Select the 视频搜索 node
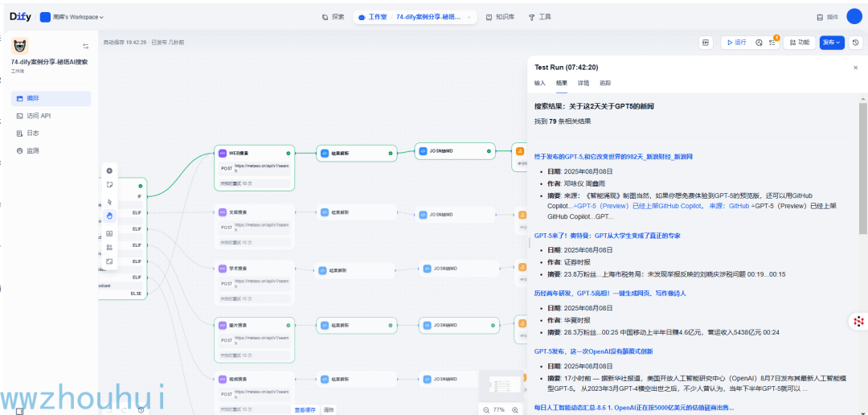The height and width of the screenshot is (415, 868). [255, 392]
